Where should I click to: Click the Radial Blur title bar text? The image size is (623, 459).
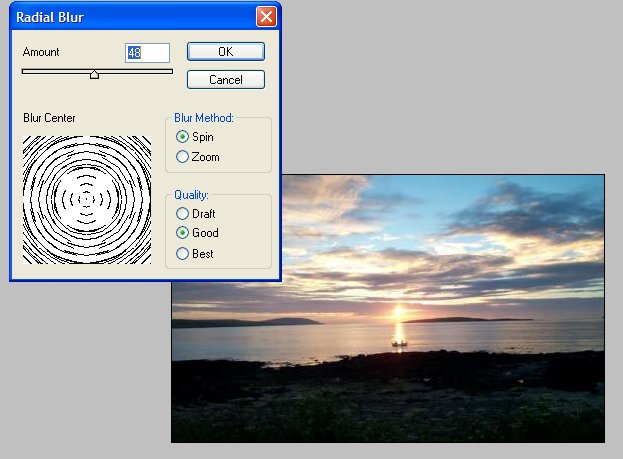point(50,17)
